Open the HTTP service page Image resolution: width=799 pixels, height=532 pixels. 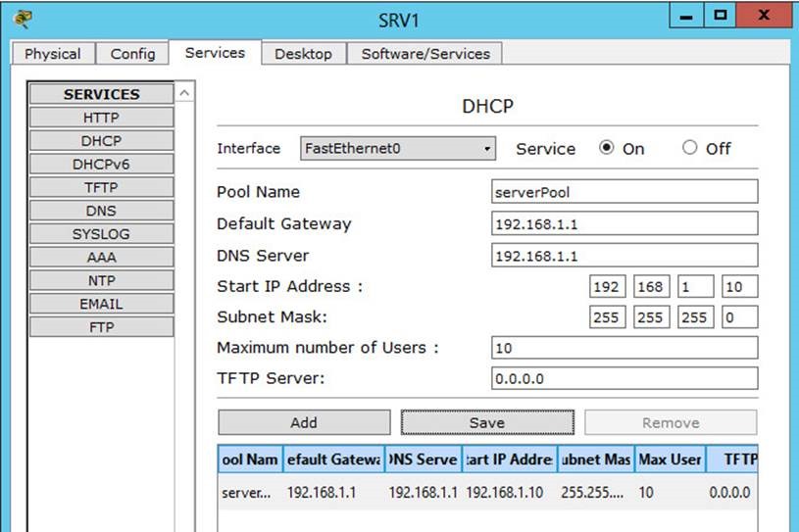[101, 118]
